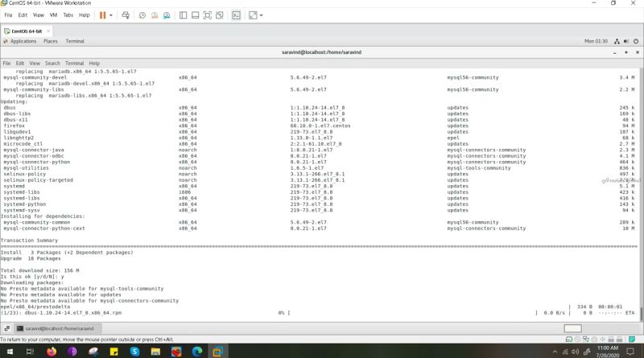Click VMware message log icon
The height and width of the screenshot is (358, 644).
[x=632, y=339]
